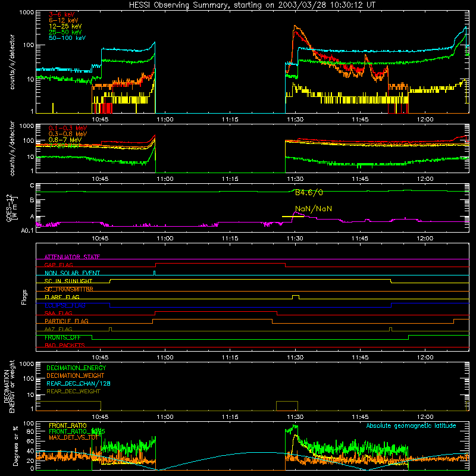The width and height of the screenshot is (476, 476).
Task: Click the FRONTS_OFF flag label
Action: point(62,337)
